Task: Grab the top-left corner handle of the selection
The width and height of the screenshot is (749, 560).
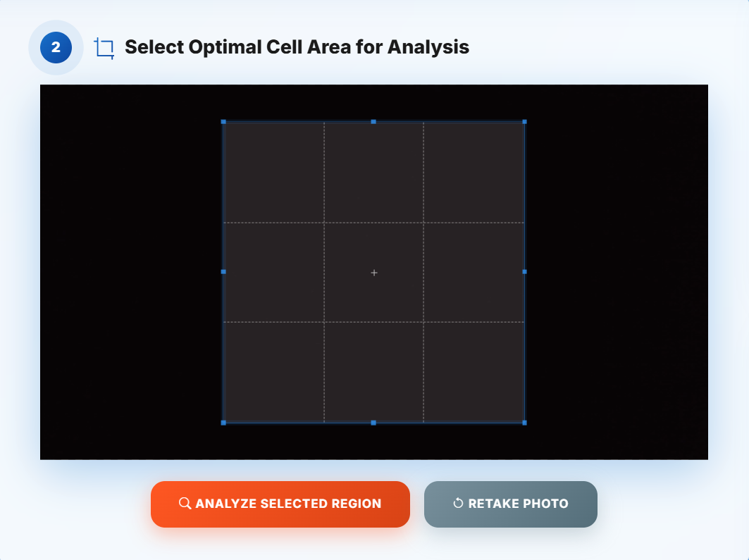Action: coord(223,121)
